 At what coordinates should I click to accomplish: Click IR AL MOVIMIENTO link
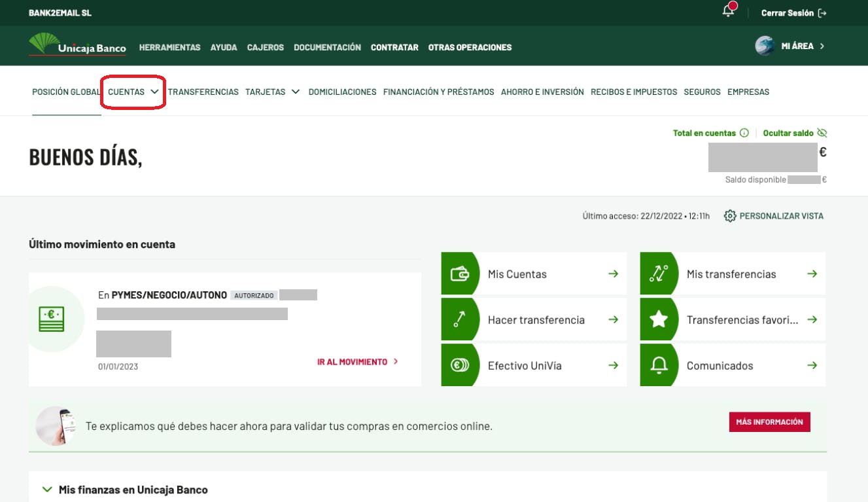[353, 362]
